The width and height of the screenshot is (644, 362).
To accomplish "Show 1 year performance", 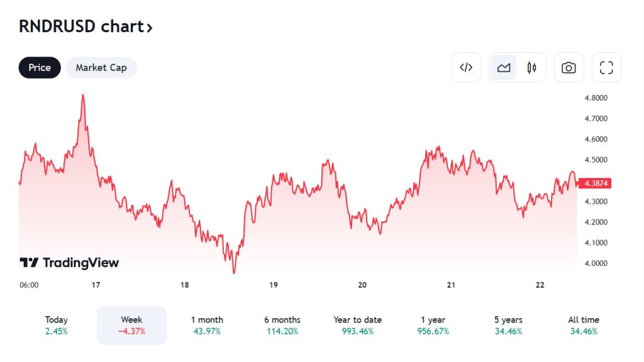I will tap(433, 325).
